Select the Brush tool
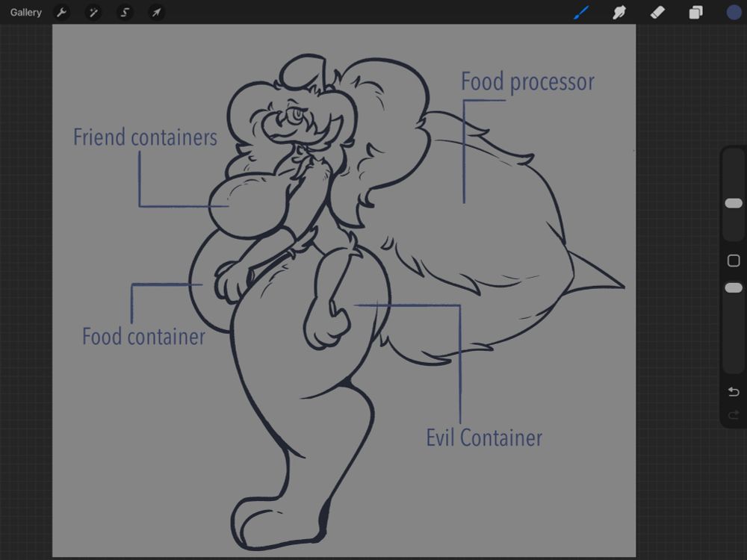Screen dimensions: 747x560 (581, 13)
